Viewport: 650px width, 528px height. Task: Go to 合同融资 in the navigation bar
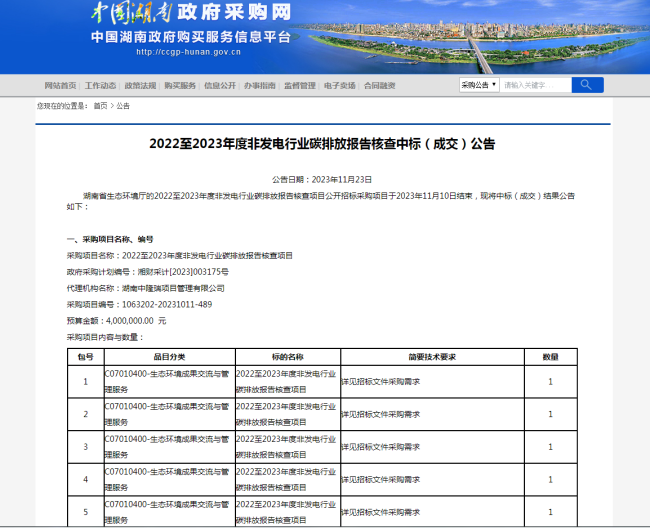tap(380, 86)
